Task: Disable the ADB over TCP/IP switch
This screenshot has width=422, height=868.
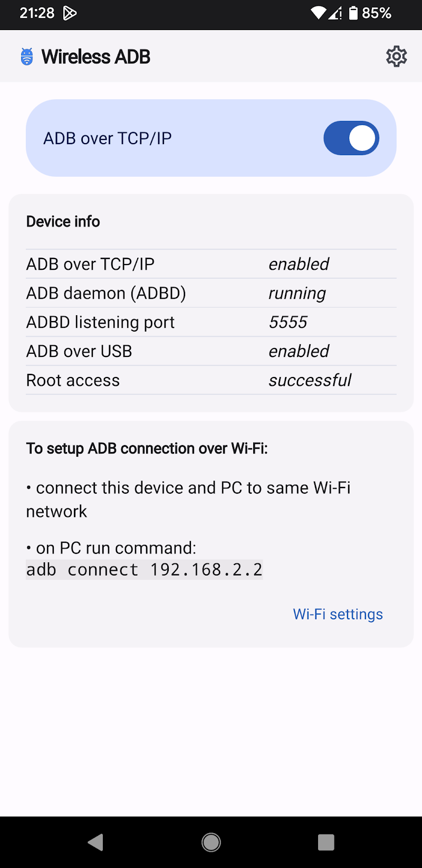Action: (351, 138)
